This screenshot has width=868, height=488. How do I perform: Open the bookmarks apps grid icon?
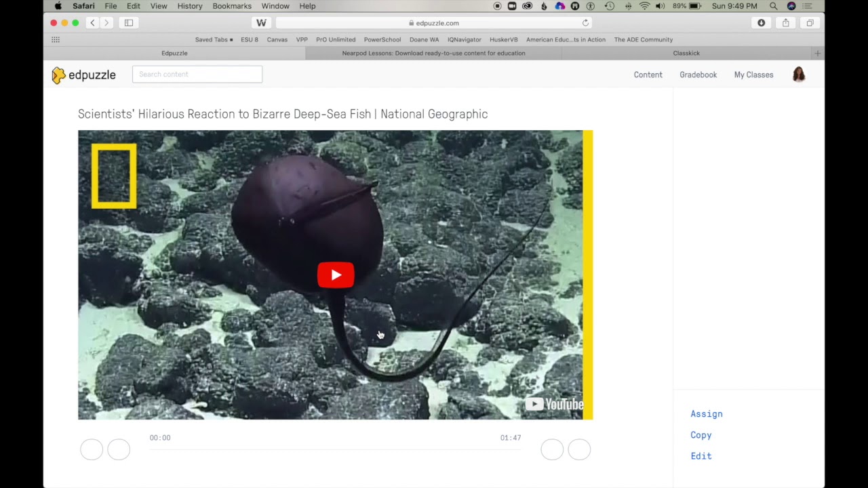56,39
